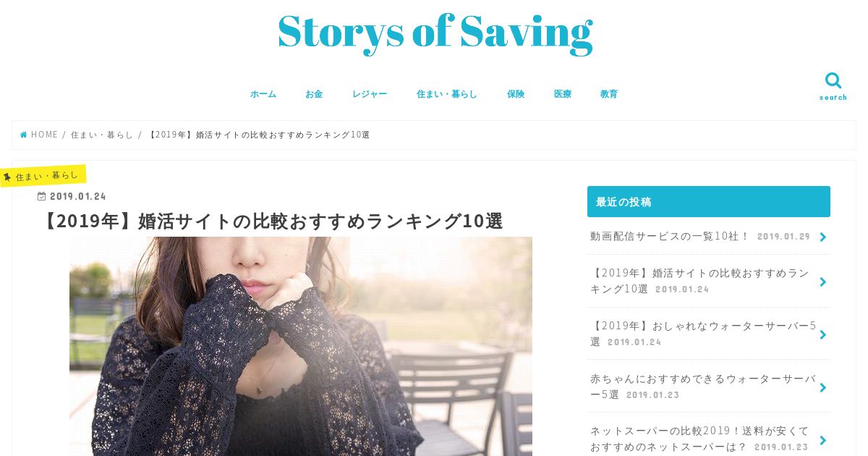
Task: Click chevron beside ネットスーパーの比較2019 post
Action: point(823,440)
